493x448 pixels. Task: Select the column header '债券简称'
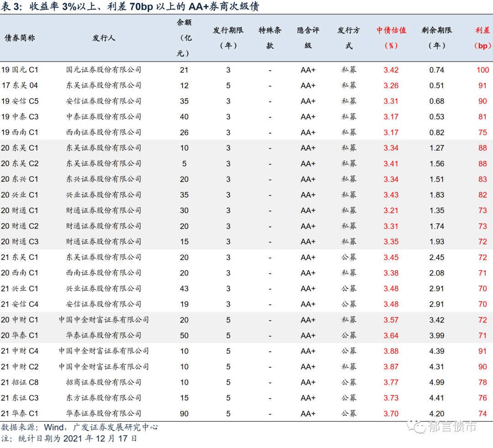[x=20, y=38]
